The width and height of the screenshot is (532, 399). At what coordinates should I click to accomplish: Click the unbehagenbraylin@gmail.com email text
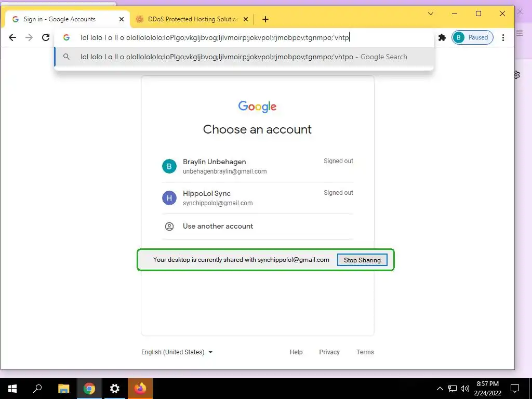224,171
